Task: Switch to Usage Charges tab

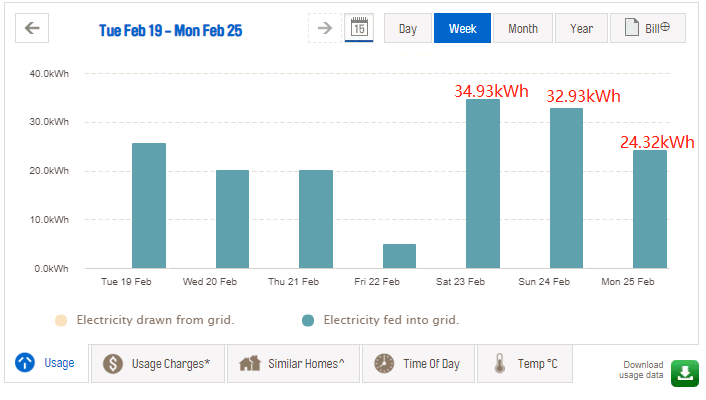Action: (158, 364)
